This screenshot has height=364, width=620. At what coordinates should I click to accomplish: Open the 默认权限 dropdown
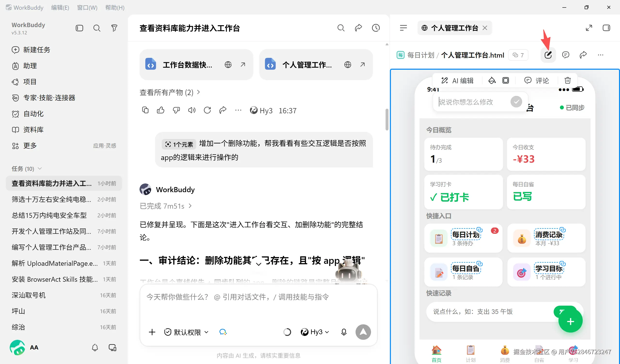(186, 332)
